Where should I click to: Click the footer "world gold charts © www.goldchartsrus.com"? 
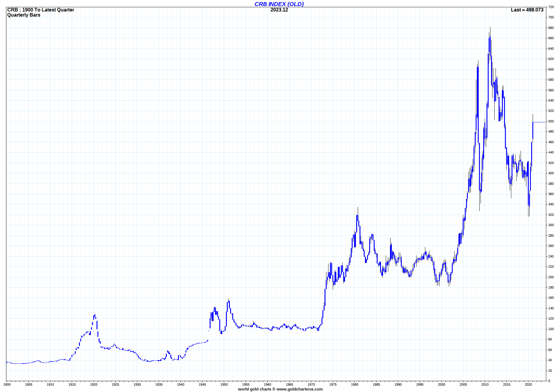(x=280, y=389)
